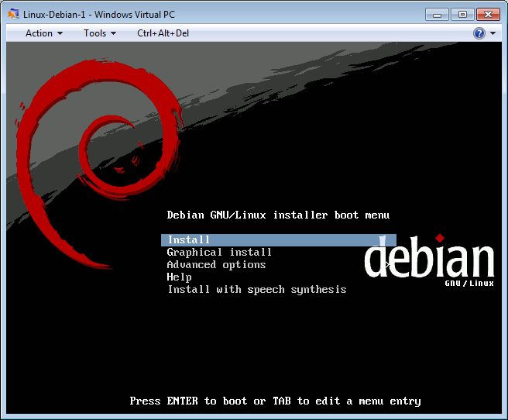Image resolution: width=508 pixels, height=420 pixels.
Task: Open the Tools menu
Action: [95, 33]
